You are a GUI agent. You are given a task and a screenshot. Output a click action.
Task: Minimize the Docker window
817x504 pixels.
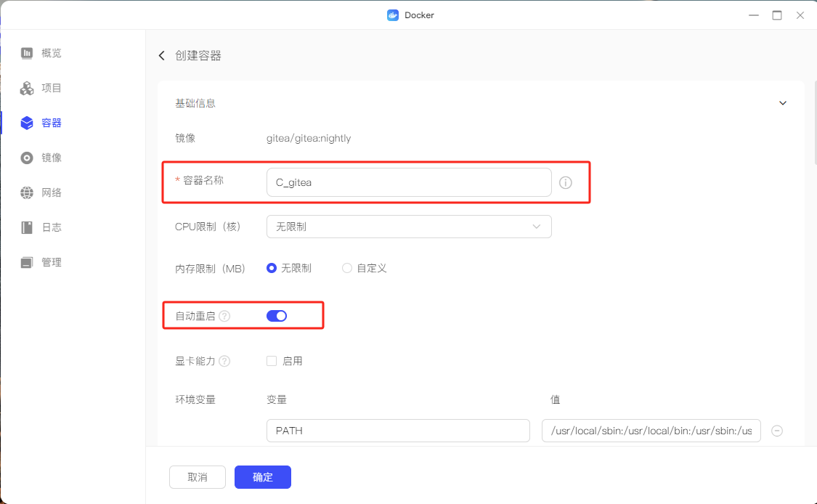(x=754, y=15)
